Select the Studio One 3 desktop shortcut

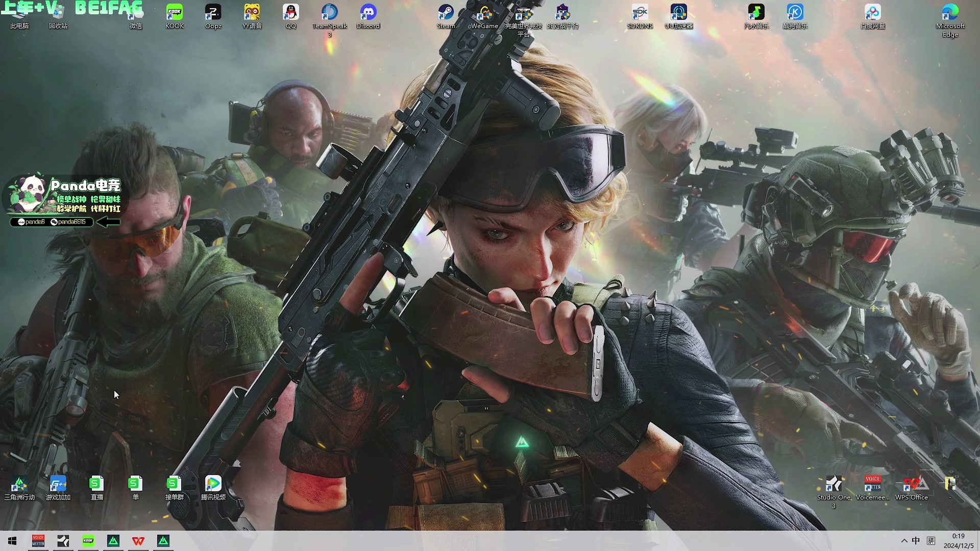pyautogui.click(x=834, y=492)
